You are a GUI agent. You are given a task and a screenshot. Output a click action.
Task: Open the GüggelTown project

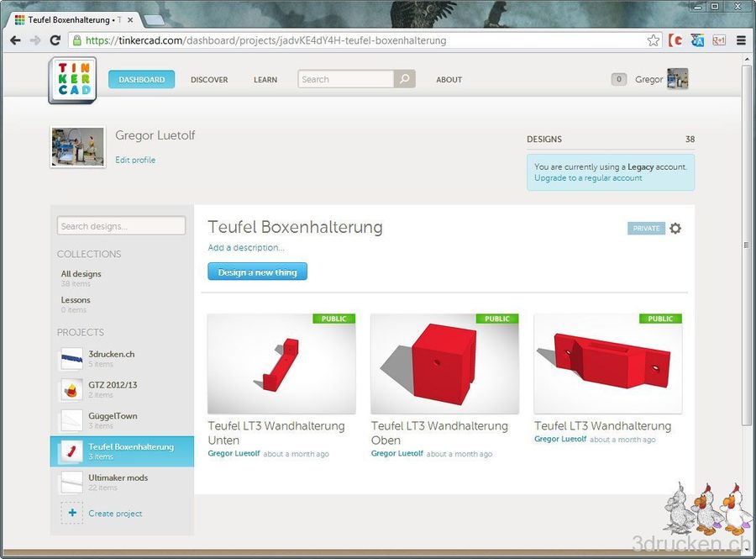[x=122, y=420]
